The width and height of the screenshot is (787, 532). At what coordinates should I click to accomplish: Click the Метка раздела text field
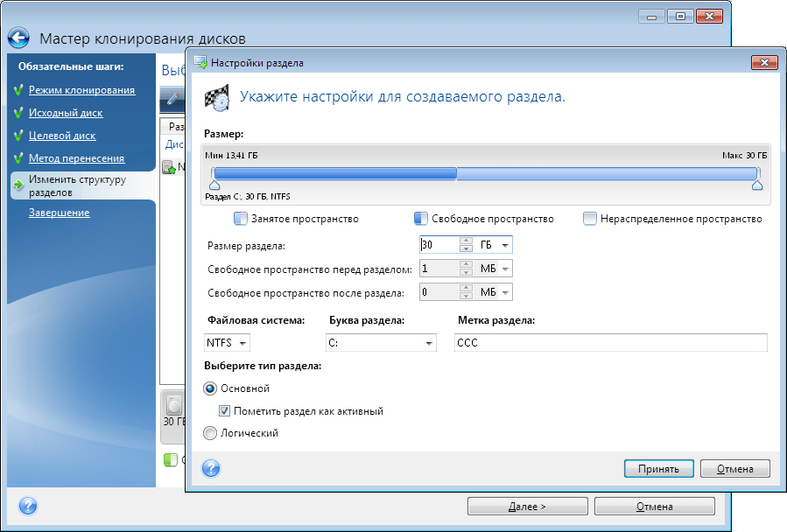tap(610, 343)
